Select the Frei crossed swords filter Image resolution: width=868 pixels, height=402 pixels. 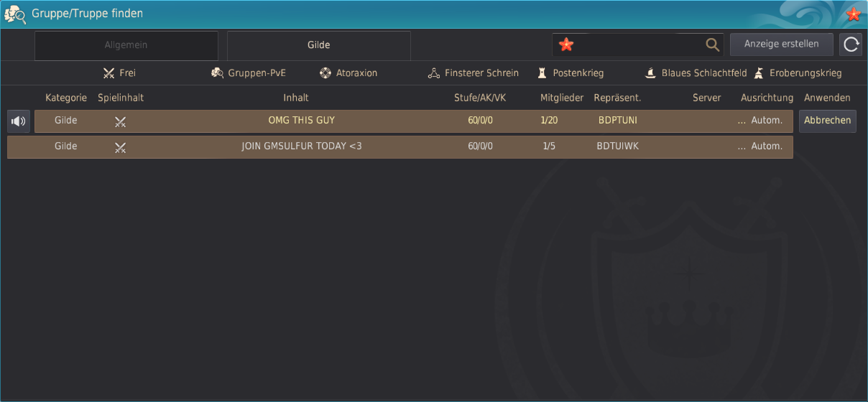click(x=119, y=73)
